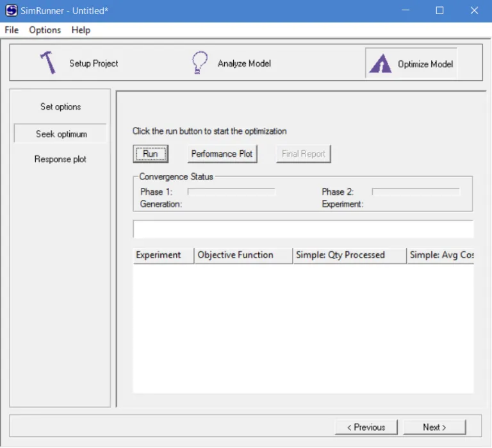Click the Setup Project hammer icon
Image resolution: width=492 pixels, height=448 pixels.
pos(48,62)
